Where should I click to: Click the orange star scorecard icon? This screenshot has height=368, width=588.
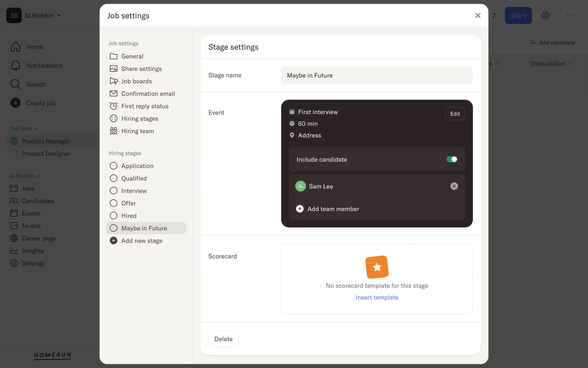(377, 267)
